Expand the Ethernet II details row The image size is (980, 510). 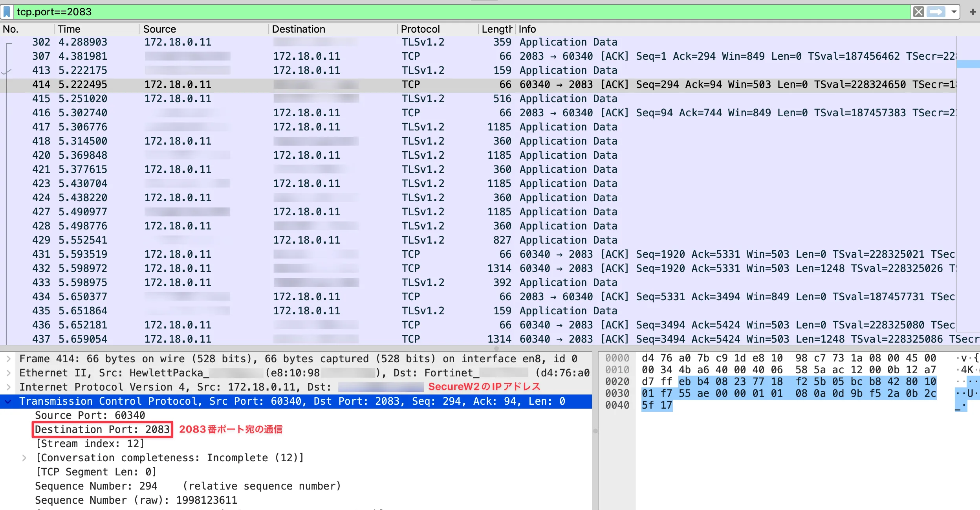pos(8,373)
